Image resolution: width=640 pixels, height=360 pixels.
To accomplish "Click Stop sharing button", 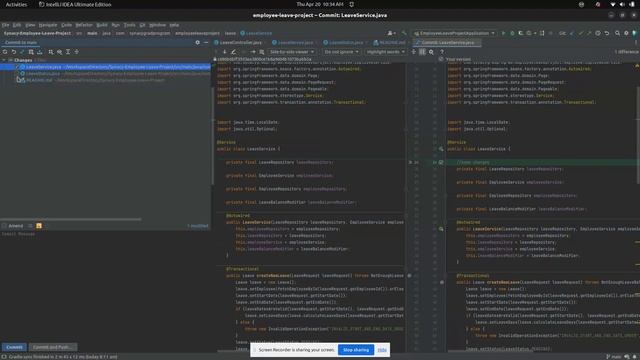I will pos(356,350).
